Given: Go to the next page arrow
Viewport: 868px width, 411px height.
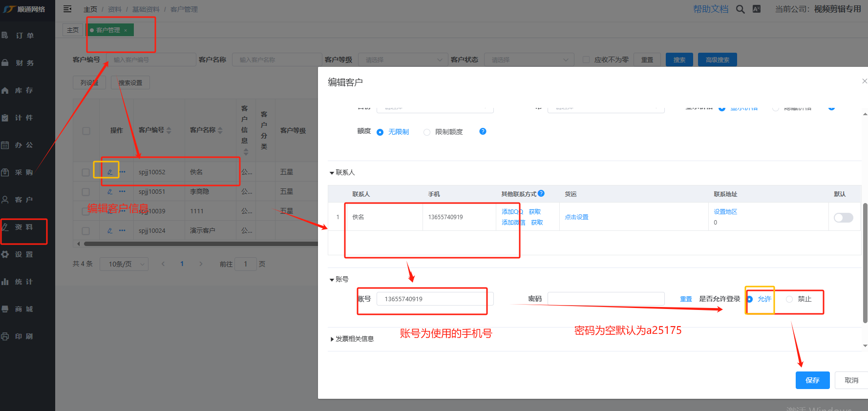Looking at the screenshot, I should tap(201, 264).
